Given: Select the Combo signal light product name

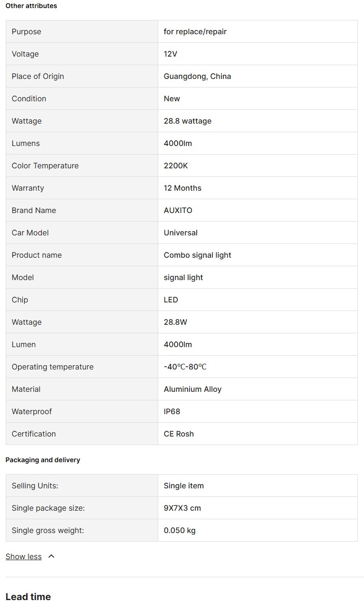Looking at the screenshot, I should [197, 255].
